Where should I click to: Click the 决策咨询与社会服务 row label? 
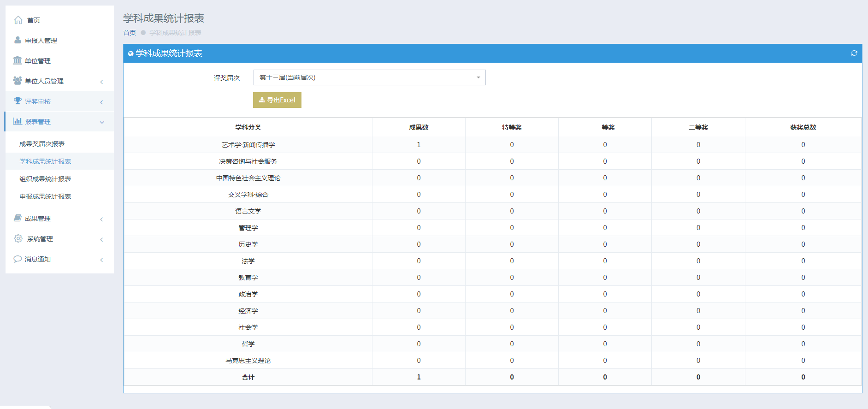[248, 161]
